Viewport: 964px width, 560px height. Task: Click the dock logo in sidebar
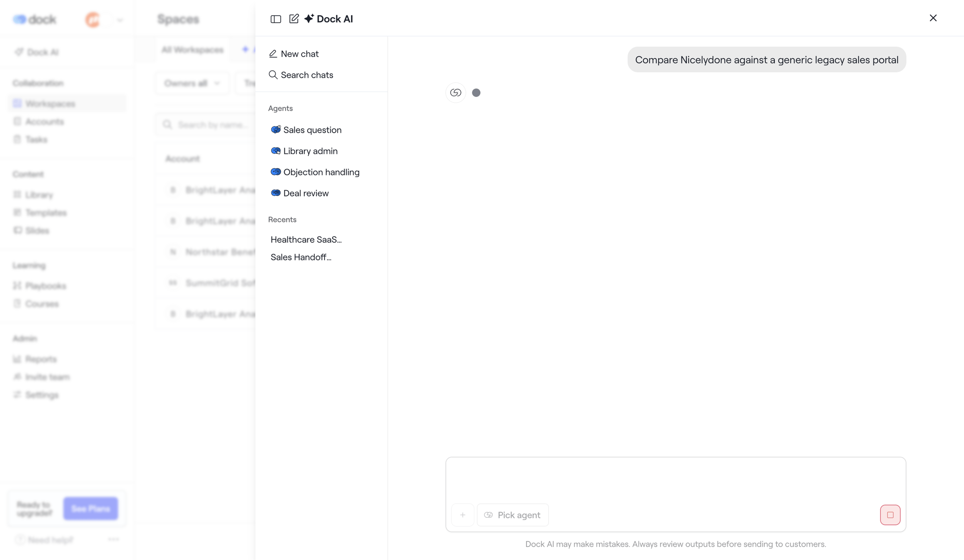35,19
